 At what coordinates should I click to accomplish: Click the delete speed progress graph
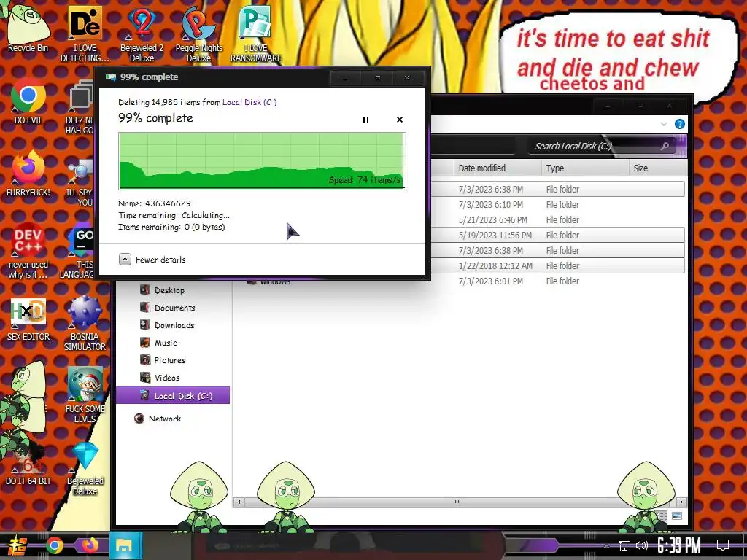[x=262, y=161]
